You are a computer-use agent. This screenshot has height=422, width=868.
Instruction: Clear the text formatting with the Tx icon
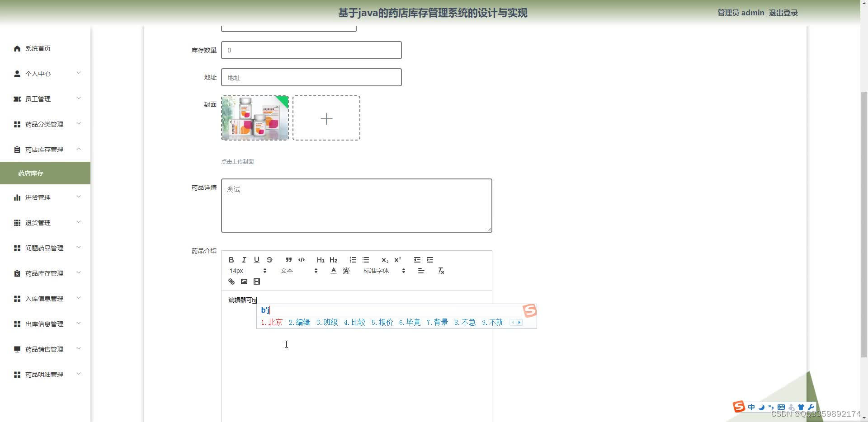(441, 271)
